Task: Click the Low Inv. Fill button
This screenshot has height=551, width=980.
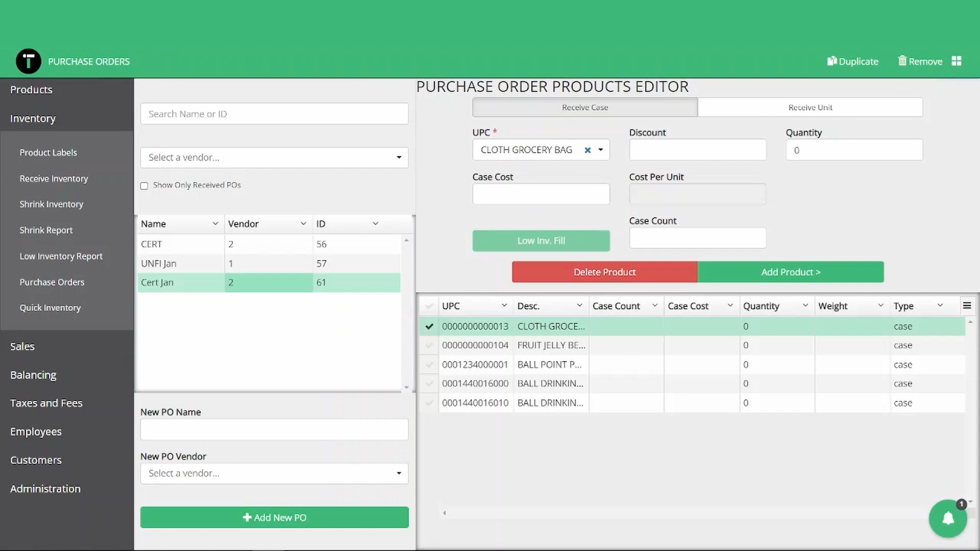Action: [541, 241]
